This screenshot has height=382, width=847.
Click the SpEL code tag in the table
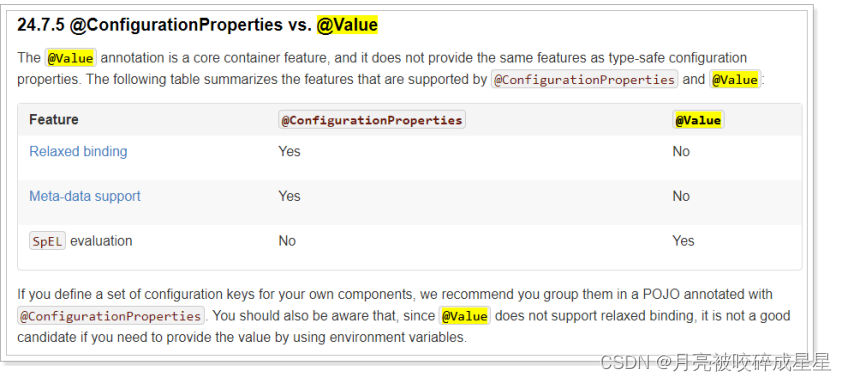[48, 241]
